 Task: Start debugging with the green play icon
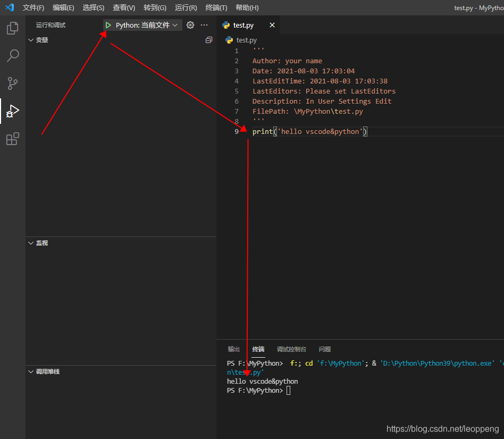click(108, 25)
